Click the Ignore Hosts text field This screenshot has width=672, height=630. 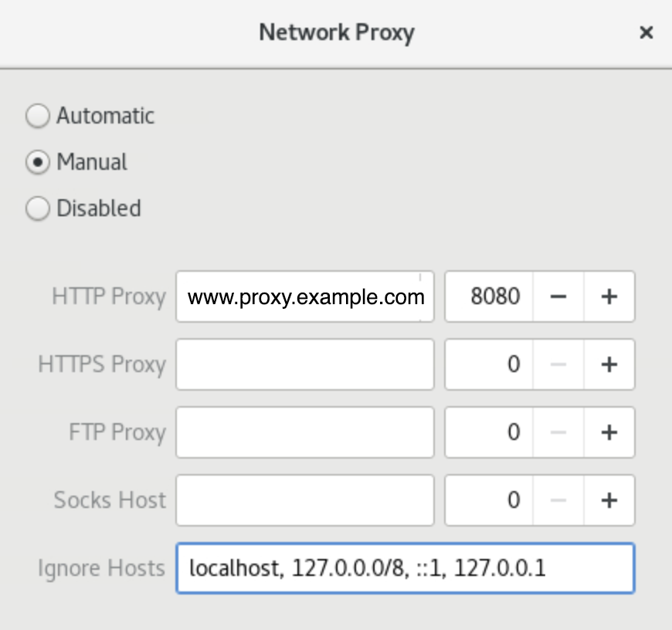405,569
